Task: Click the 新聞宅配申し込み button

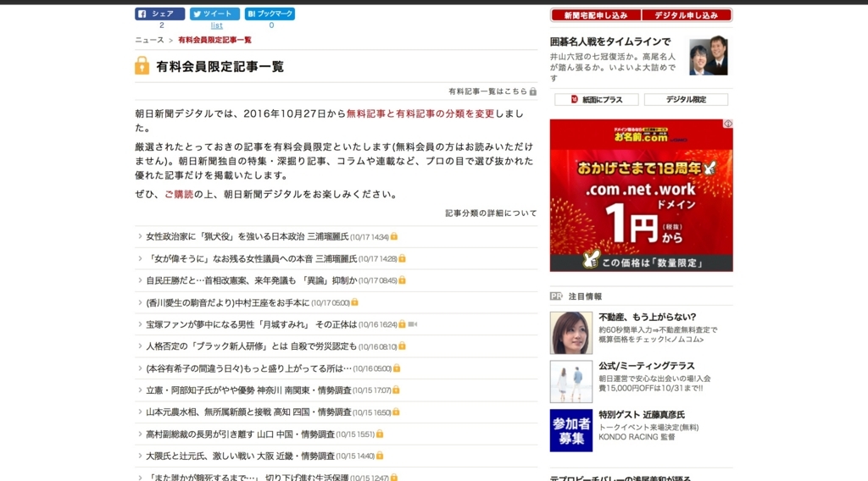Action: click(596, 15)
